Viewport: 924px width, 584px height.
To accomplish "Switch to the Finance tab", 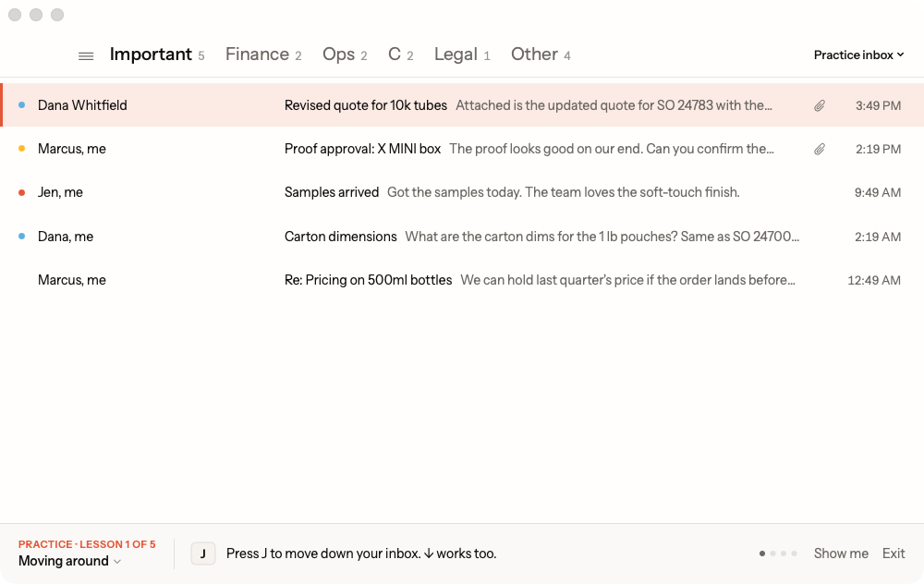I will [x=263, y=55].
